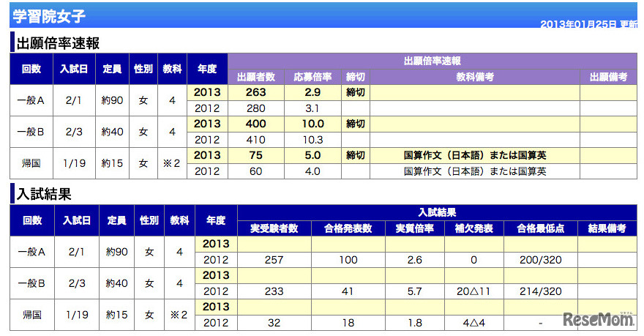
Task: Click the 性別 header in the 出願倍率速報 table
Action: click(x=143, y=69)
